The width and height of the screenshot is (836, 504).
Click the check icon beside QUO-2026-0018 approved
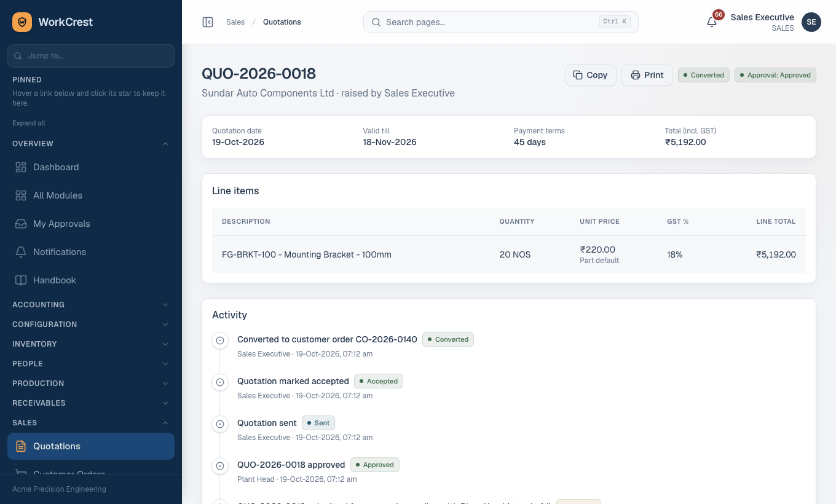[220, 466]
